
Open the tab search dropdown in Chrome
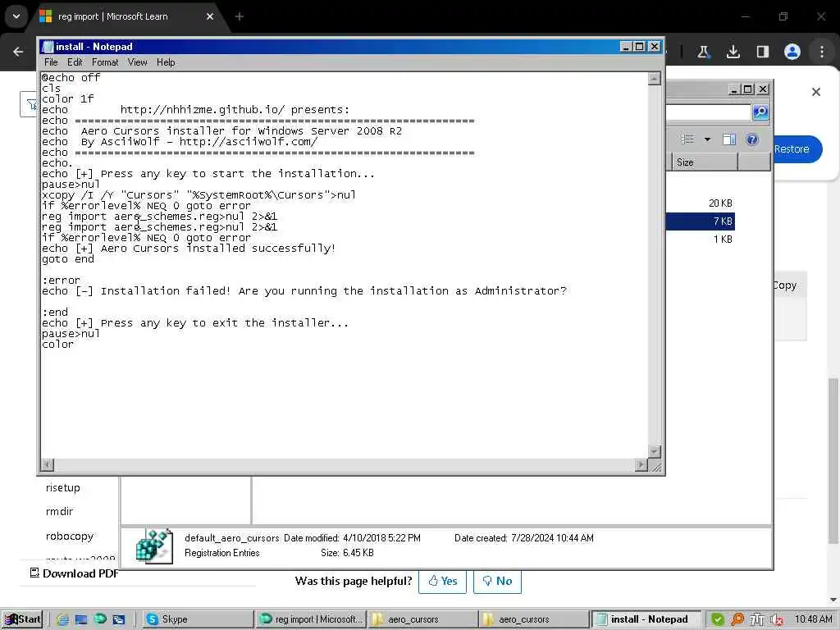coord(16,16)
